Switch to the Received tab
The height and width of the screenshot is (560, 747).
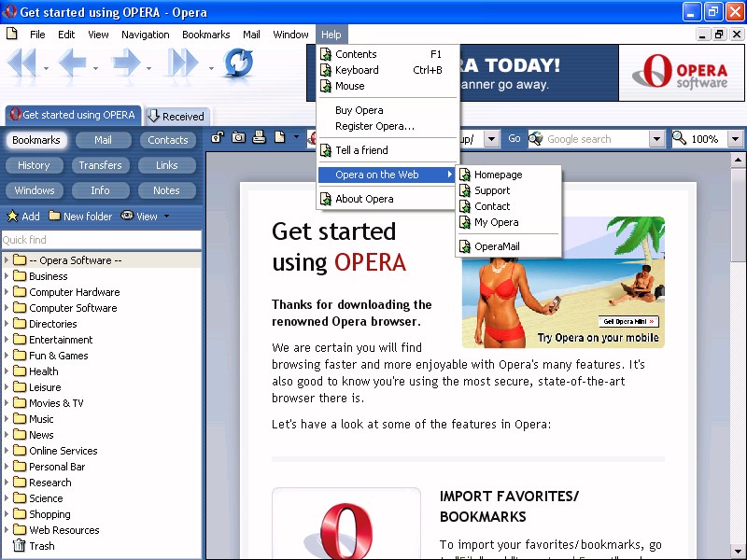(176, 117)
